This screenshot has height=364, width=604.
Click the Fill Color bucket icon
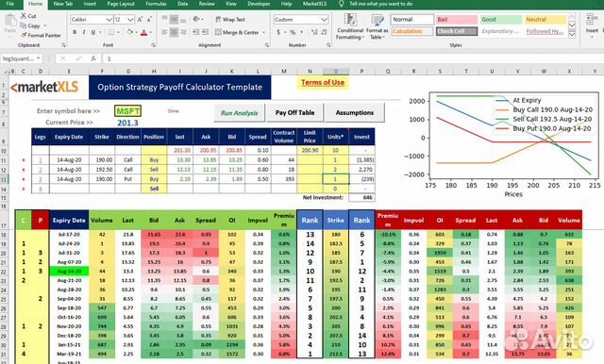130,32
